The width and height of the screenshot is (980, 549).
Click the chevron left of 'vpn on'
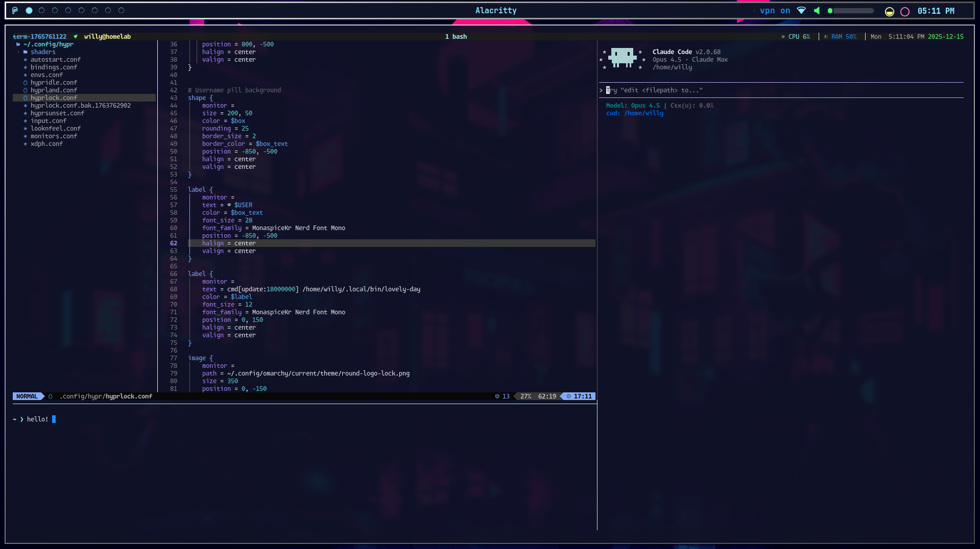pyautogui.click(x=754, y=11)
